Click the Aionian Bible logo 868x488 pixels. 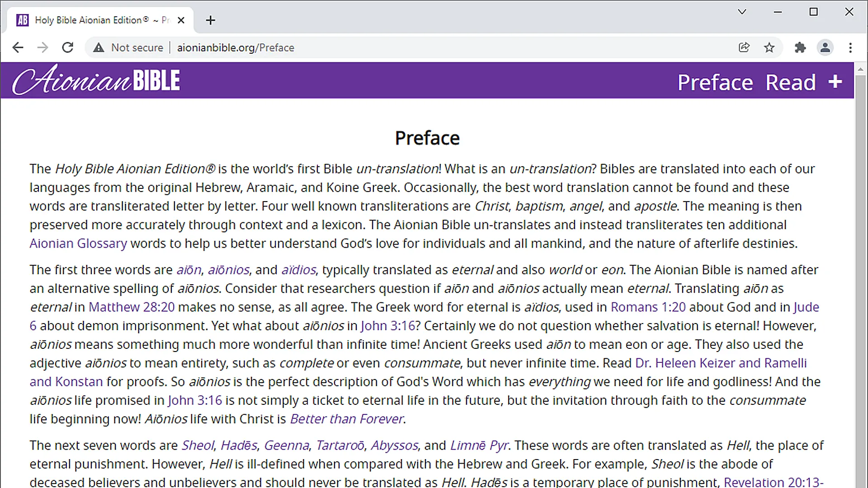tap(96, 80)
